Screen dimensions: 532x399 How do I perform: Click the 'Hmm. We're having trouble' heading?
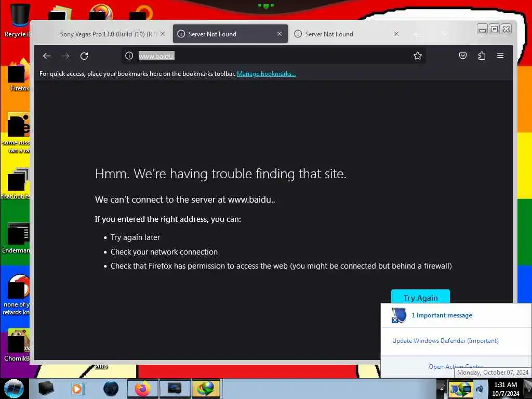click(220, 174)
